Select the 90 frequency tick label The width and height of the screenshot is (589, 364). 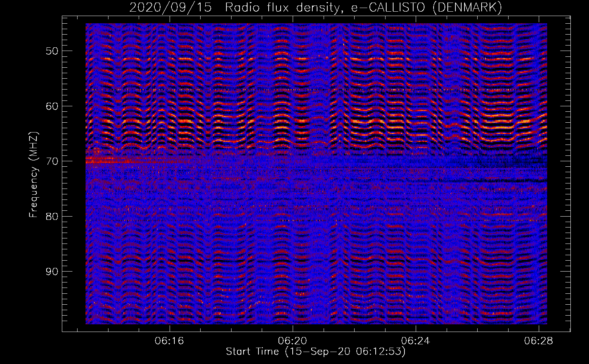(x=52, y=272)
